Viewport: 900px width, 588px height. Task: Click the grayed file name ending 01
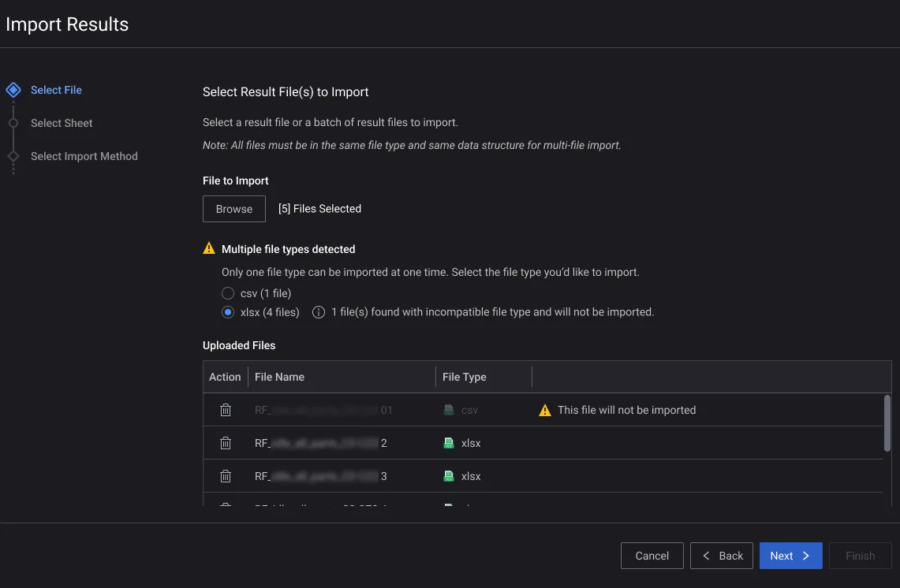[323, 410]
